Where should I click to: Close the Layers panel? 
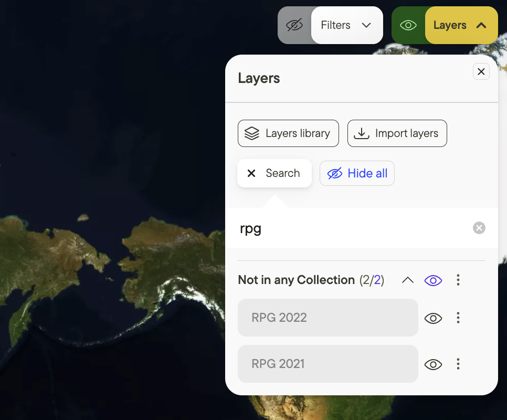coord(481,71)
